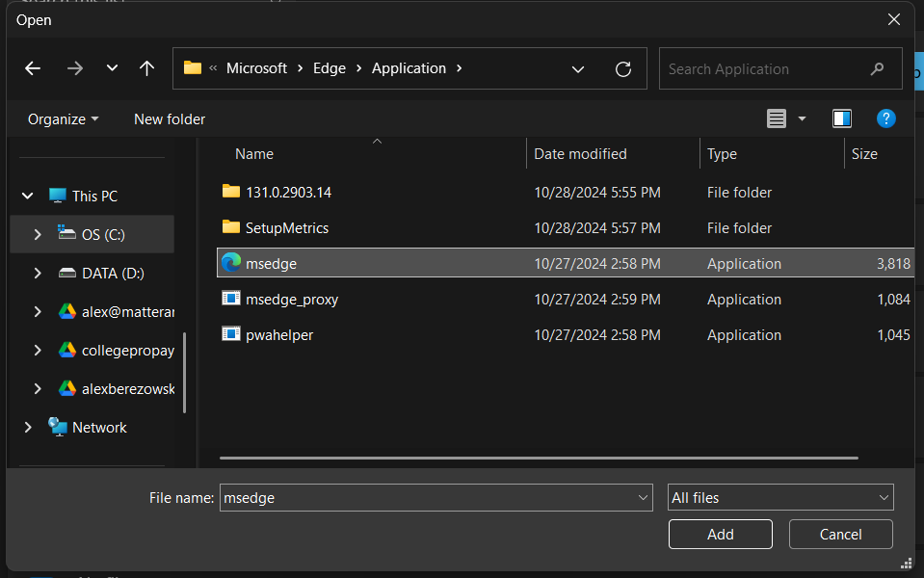Select the pwahelper application file
924x578 pixels.
278,334
